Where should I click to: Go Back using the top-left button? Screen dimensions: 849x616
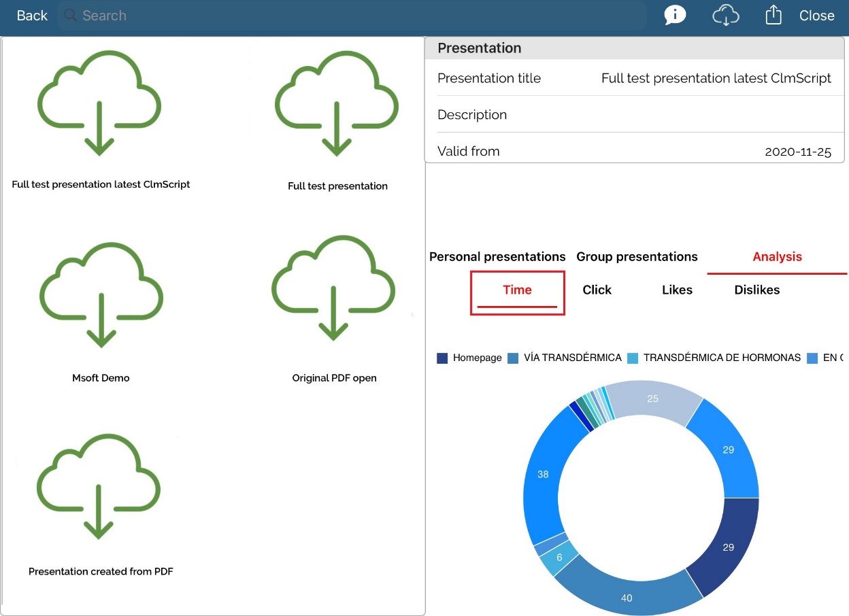[x=32, y=16]
